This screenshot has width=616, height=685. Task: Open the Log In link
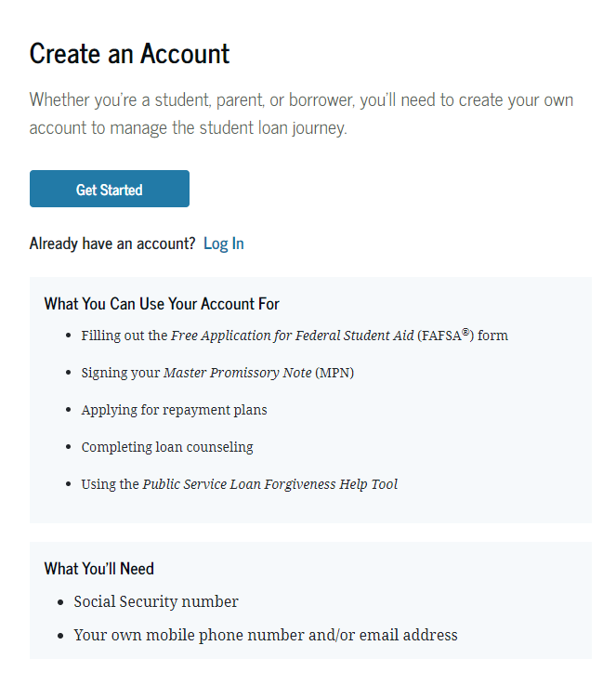pos(224,244)
